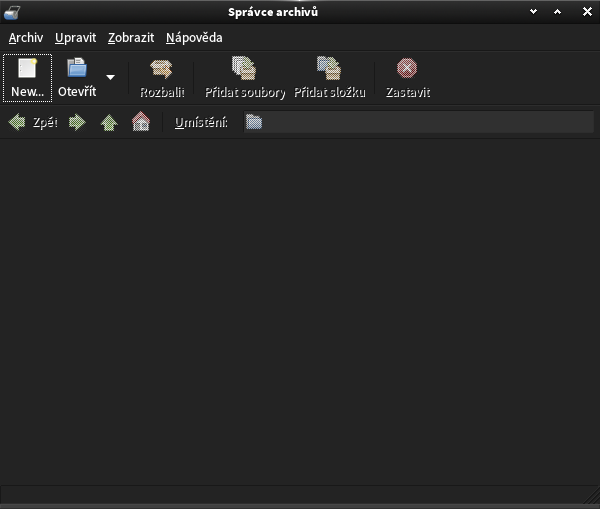
Task: Click the home folder icon
Action: pos(141,121)
